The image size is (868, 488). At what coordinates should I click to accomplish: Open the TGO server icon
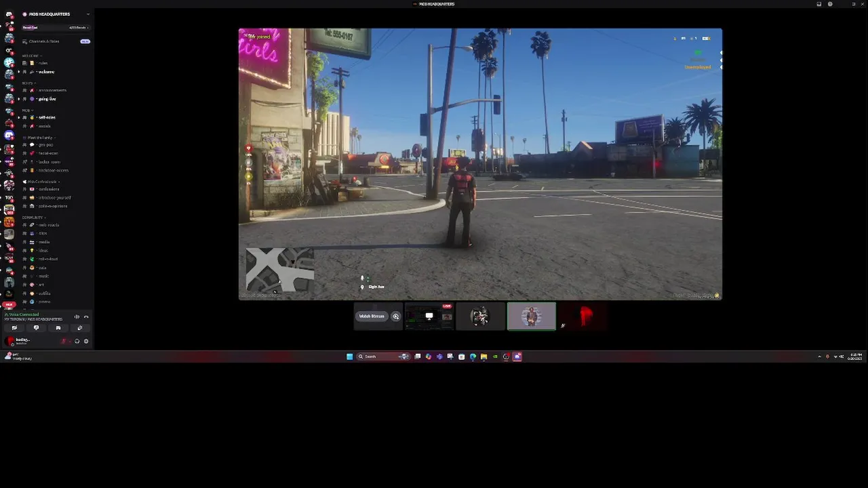click(9, 197)
